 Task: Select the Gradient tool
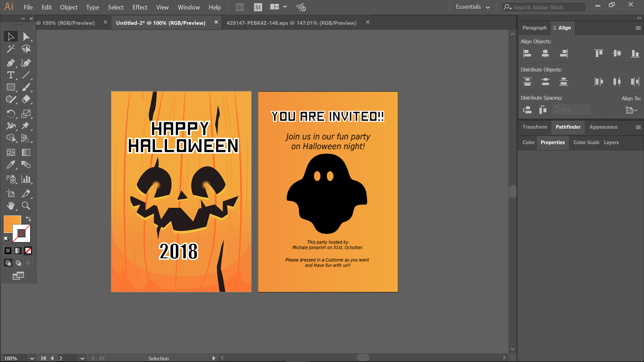pos(26,152)
